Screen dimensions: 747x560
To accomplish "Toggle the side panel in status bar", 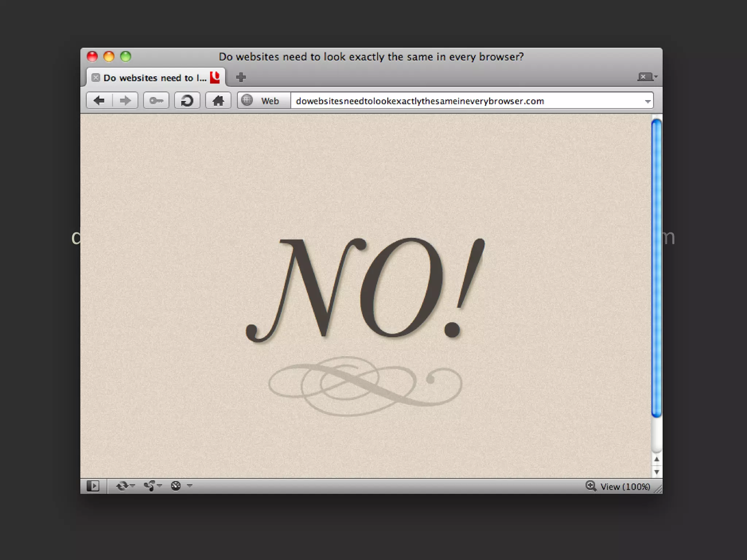I will pos(93,486).
